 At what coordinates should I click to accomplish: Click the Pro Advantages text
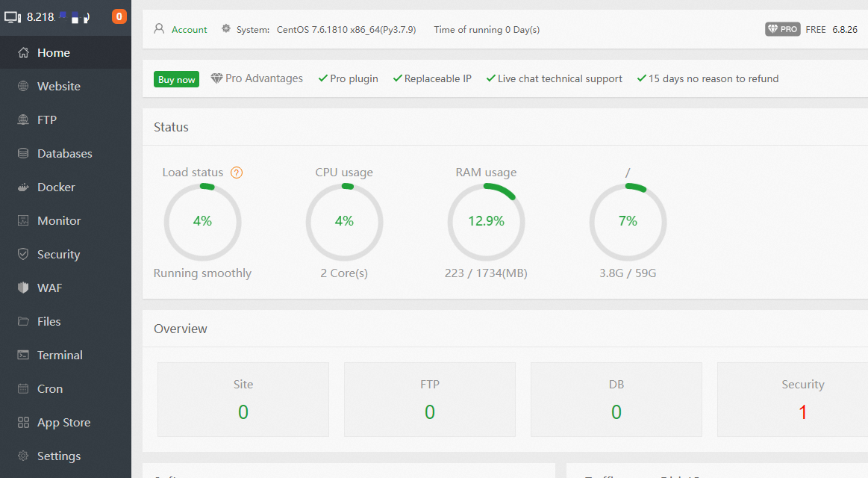pyautogui.click(x=264, y=78)
